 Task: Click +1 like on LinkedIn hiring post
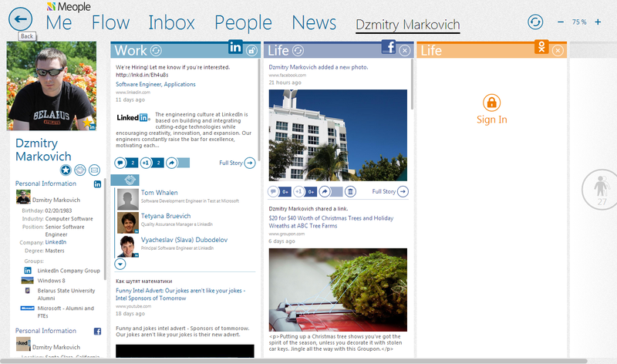pos(146,163)
